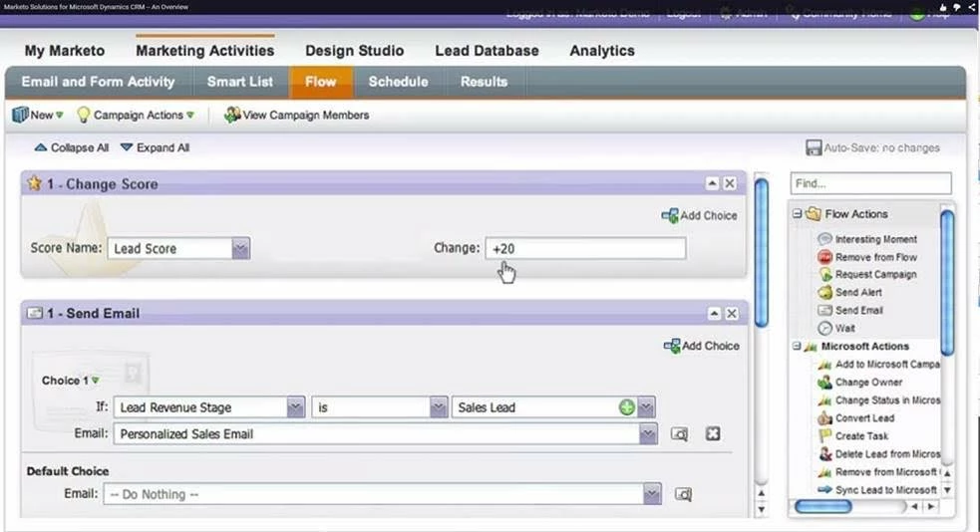Viewport: 980px width, 532px height.
Task: Remove the Change Score step
Action: [730, 183]
